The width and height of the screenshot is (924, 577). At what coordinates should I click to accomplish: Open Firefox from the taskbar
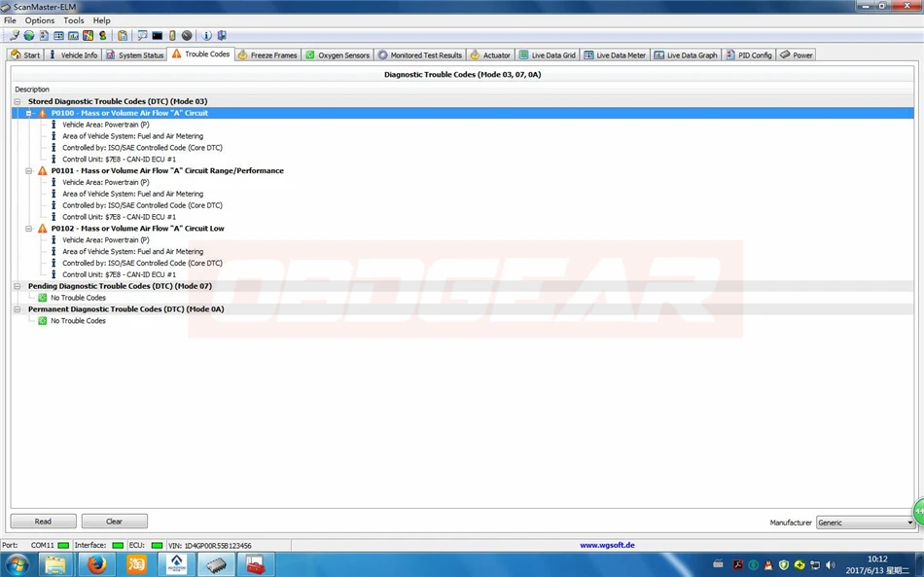point(96,564)
